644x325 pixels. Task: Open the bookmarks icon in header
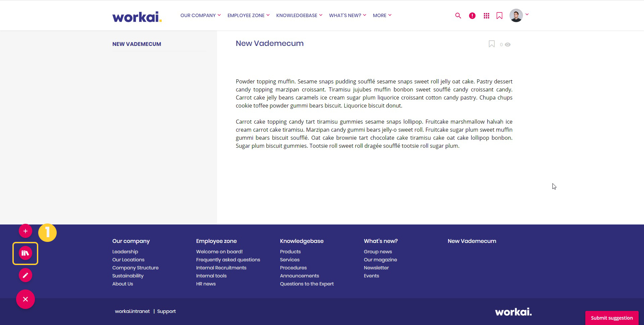tap(499, 15)
